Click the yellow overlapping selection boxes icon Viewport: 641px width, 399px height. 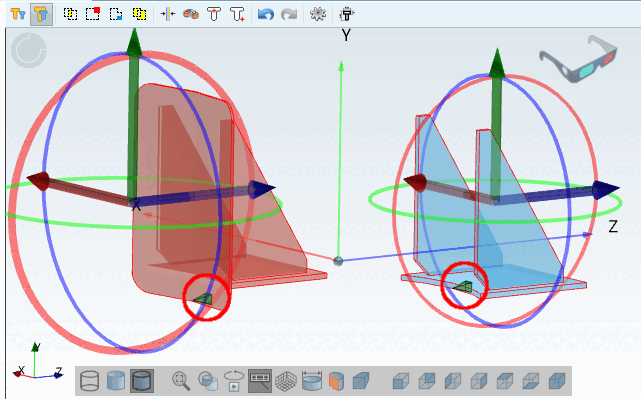(139, 14)
